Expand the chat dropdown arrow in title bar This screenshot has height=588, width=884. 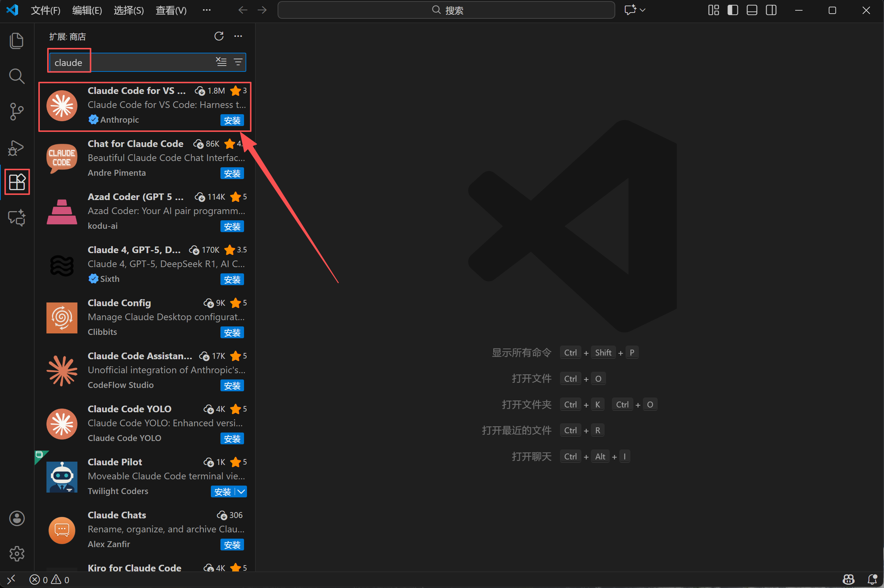pos(643,10)
